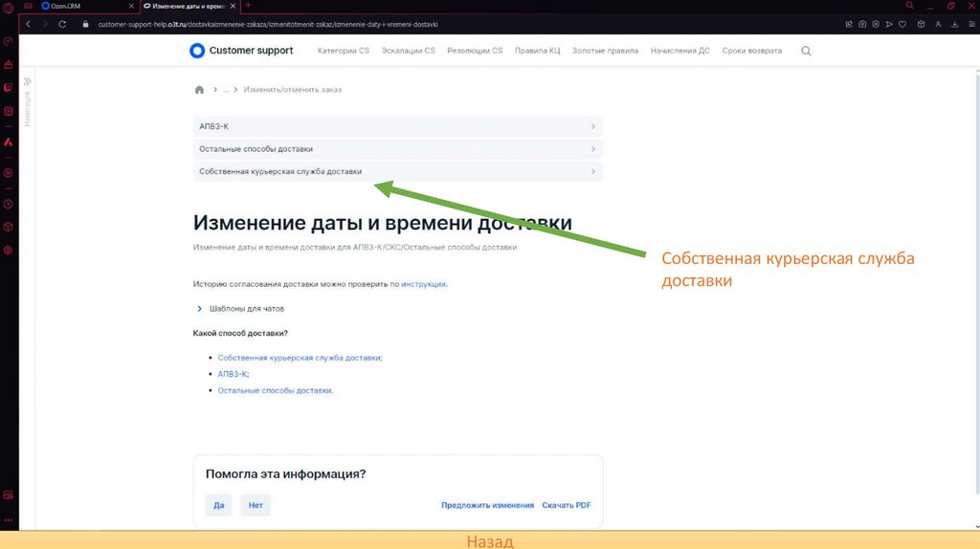
Task: Open the Opera GX main menu logo
Action: (x=8, y=8)
